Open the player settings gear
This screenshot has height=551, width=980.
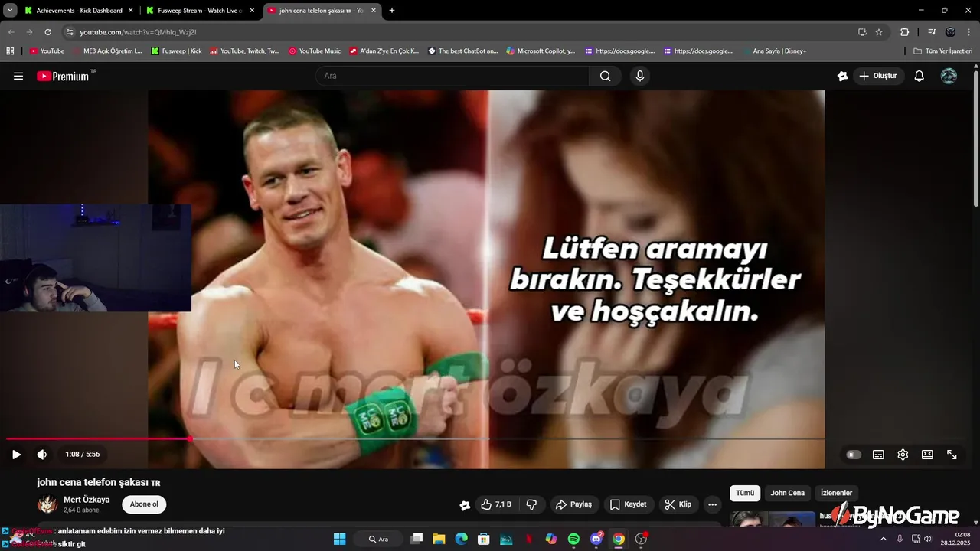tap(903, 455)
